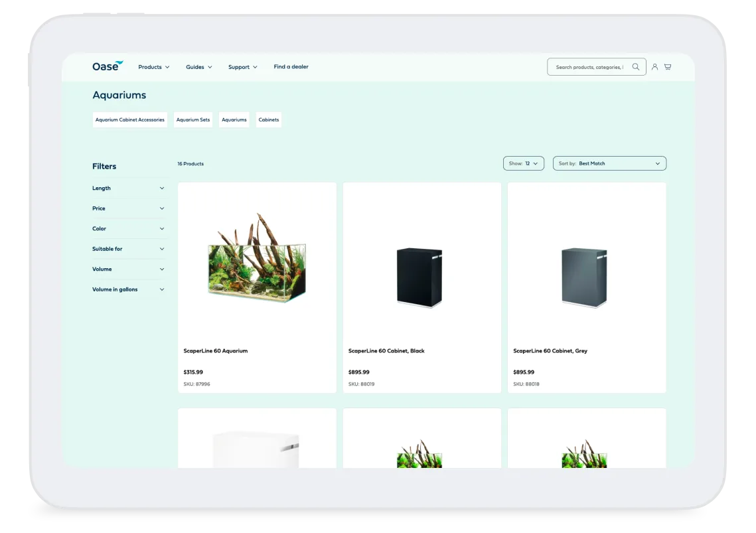The width and height of the screenshot is (756, 533).
Task: Click the 16 Products count text
Action: [x=190, y=163]
